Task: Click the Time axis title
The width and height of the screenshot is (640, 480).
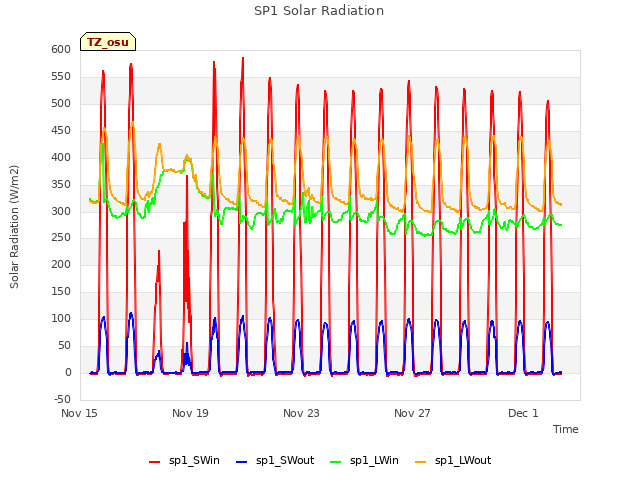Action: (x=566, y=429)
